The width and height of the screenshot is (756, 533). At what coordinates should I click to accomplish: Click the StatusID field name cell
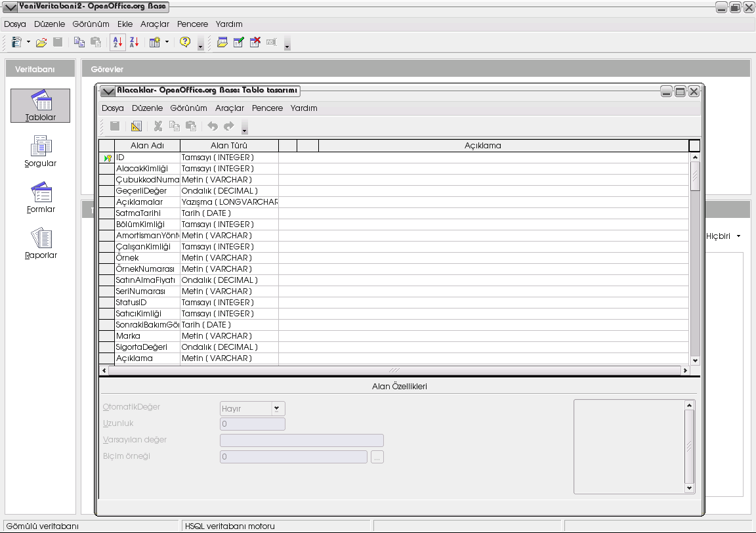(147, 303)
